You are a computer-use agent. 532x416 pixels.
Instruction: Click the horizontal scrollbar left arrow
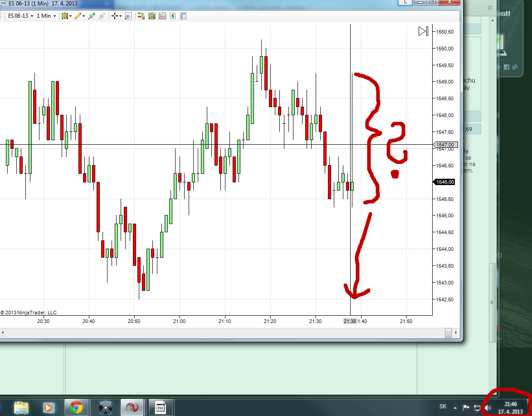pyautogui.click(x=3, y=333)
